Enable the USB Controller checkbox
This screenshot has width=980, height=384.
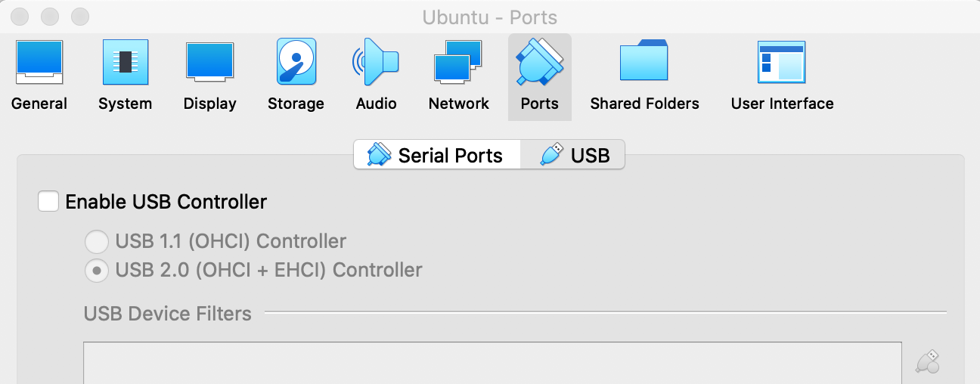coord(48,202)
